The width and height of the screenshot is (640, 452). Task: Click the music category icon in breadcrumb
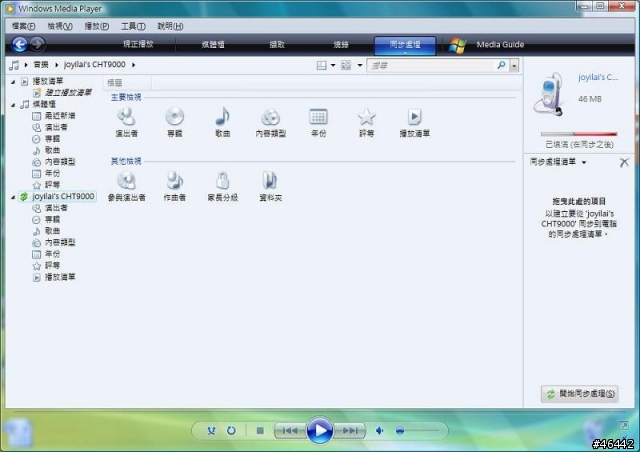pos(14,65)
